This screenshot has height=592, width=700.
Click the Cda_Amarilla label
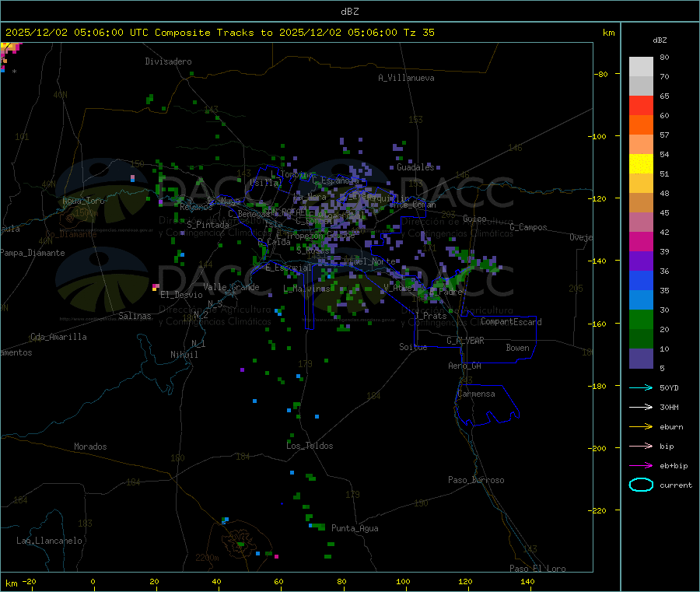click(58, 337)
